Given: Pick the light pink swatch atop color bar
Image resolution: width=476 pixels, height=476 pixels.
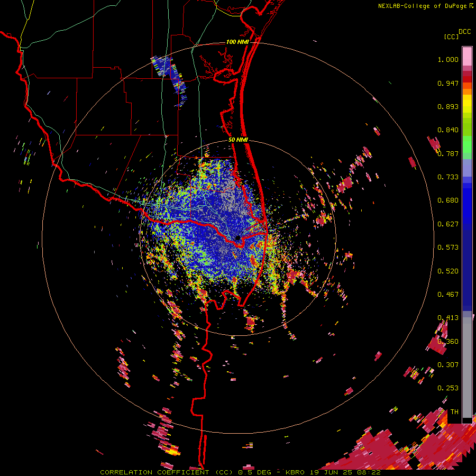Looking at the screenshot, I should click(467, 56).
